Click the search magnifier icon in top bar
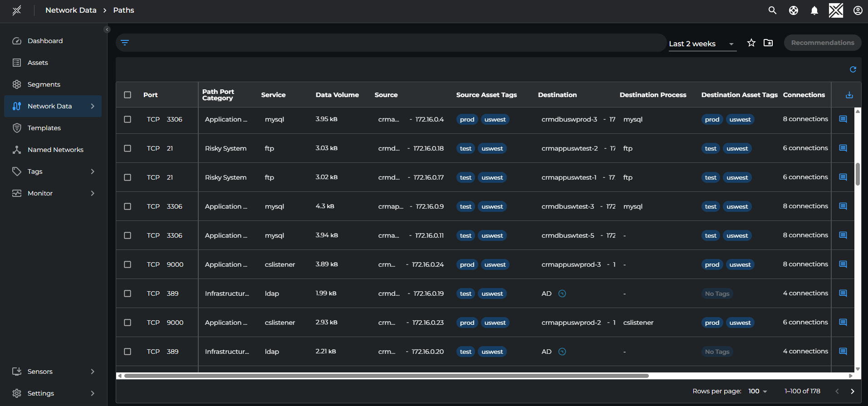This screenshot has height=406, width=868. click(x=772, y=10)
